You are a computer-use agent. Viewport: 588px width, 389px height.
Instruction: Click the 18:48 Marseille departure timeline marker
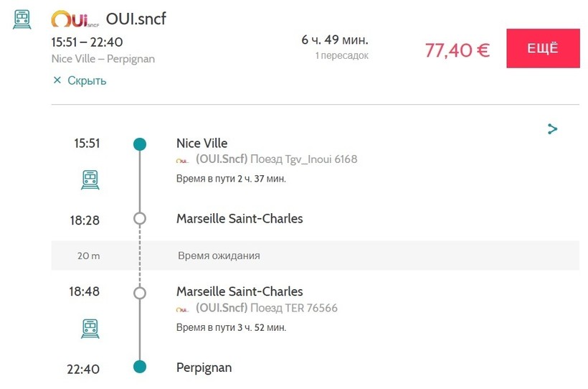pyautogui.click(x=140, y=292)
